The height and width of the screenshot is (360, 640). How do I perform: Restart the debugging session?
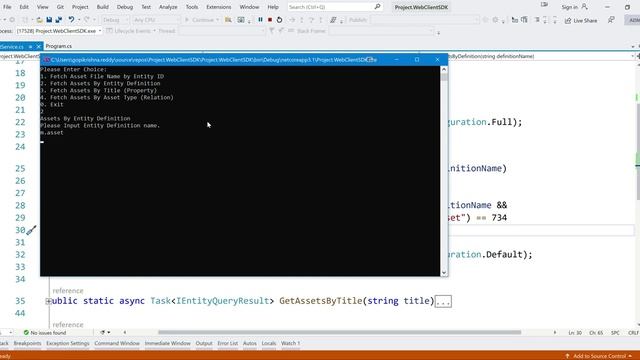click(x=279, y=20)
